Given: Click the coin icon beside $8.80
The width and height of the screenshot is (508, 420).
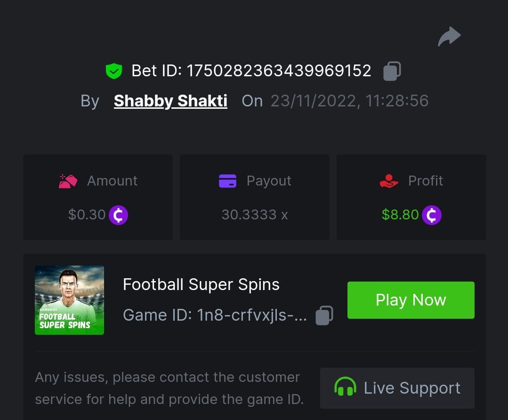Looking at the screenshot, I should coord(431,215).
